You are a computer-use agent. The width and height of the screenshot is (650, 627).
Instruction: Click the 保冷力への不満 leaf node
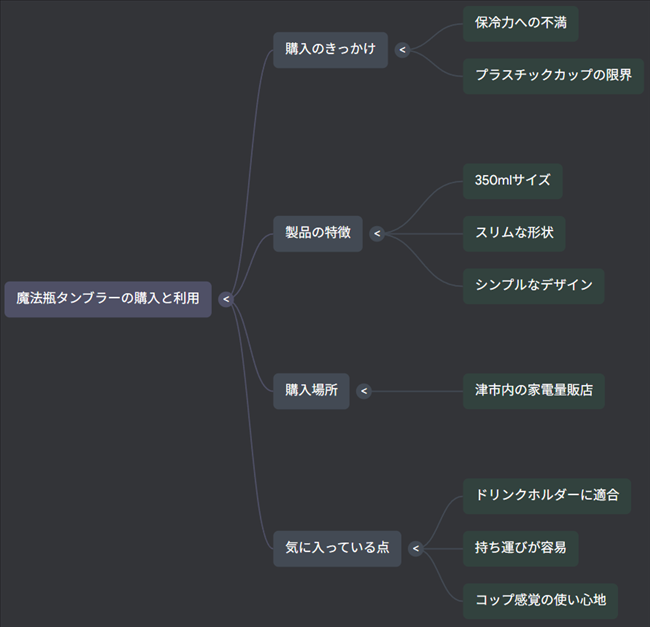point(520,23)
